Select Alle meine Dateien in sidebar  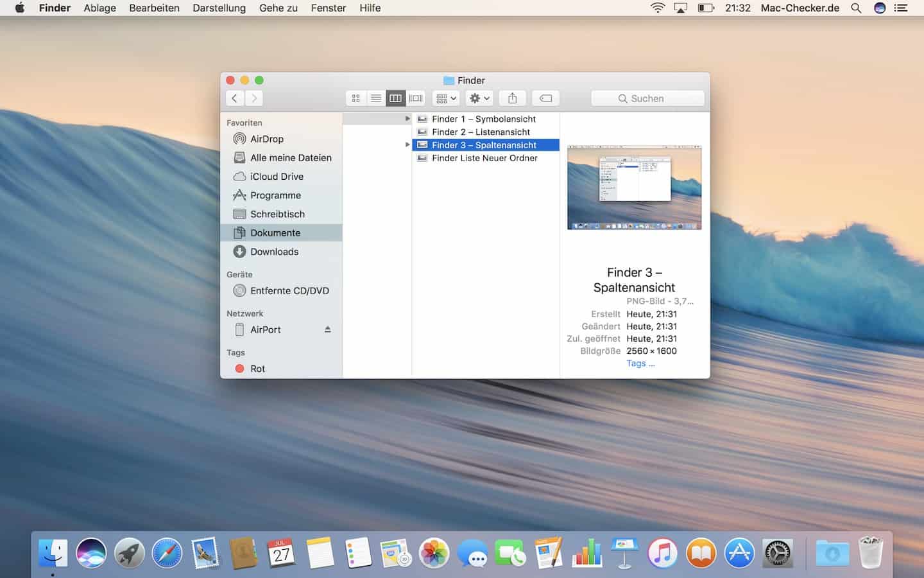(281, 157)
